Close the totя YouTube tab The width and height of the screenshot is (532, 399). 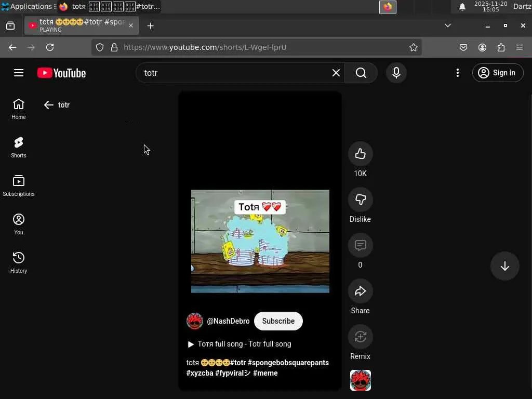click(130, 26)
